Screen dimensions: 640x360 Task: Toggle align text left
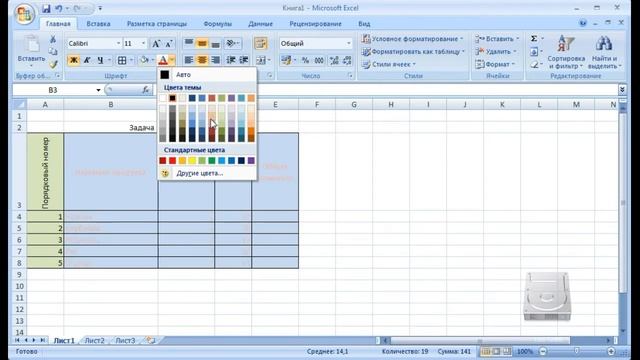click(x=189, y=60)
